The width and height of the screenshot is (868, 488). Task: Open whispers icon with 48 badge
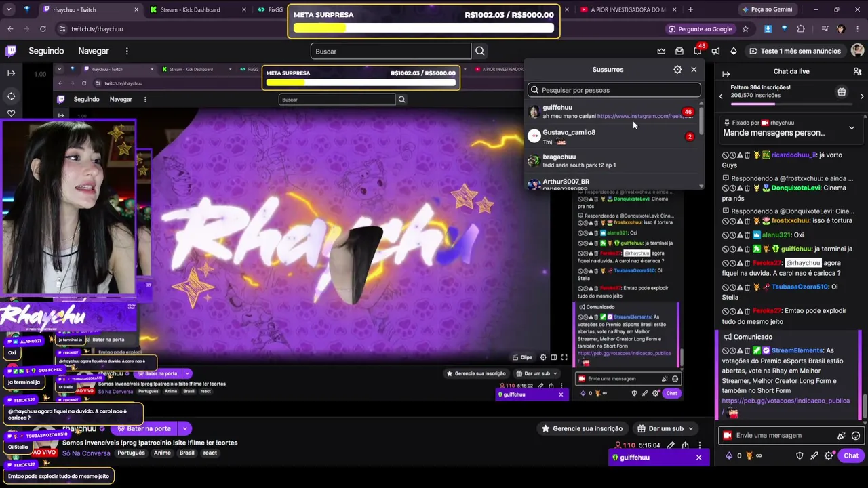[698, 51]
